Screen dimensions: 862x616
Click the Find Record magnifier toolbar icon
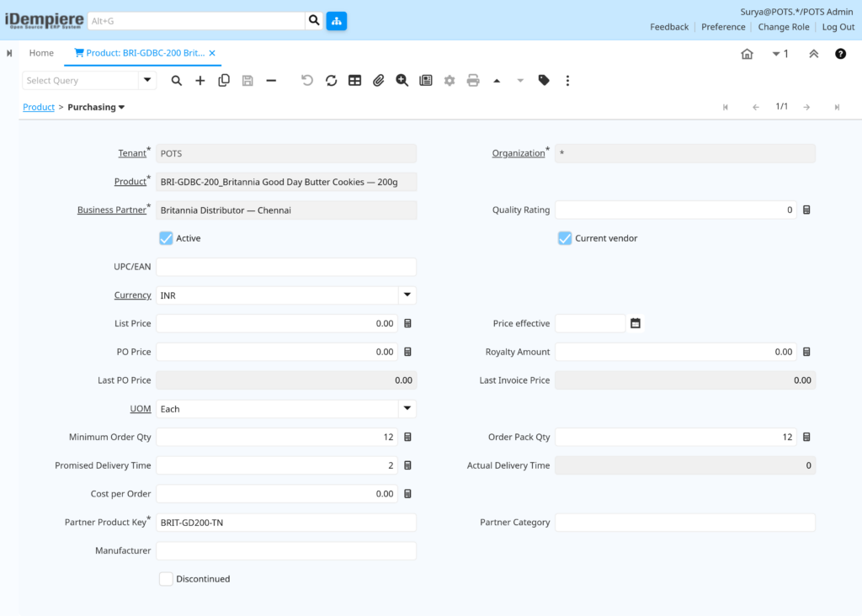[177, 81]
